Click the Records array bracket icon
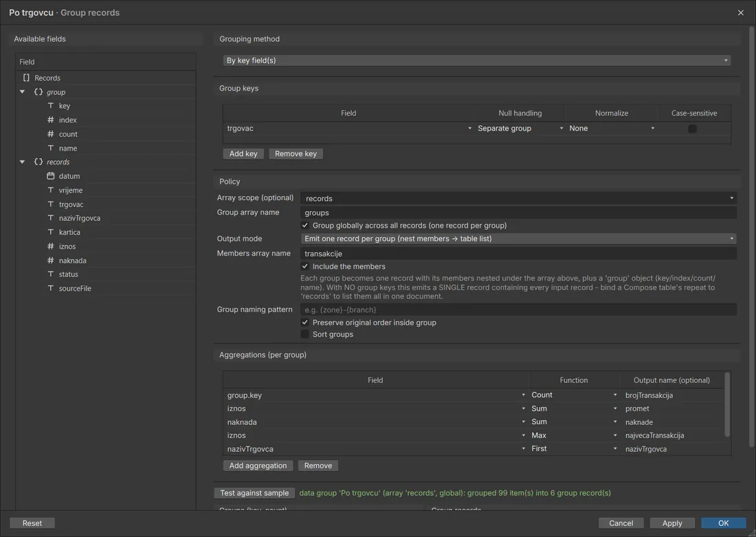The image size is (756, 537). tap(26, 78)
